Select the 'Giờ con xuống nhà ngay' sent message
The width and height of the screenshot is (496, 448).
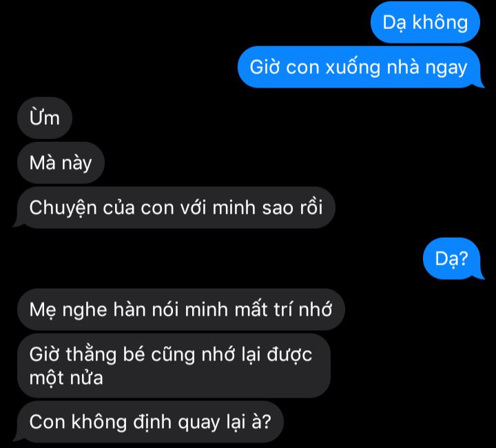(359, 67)
